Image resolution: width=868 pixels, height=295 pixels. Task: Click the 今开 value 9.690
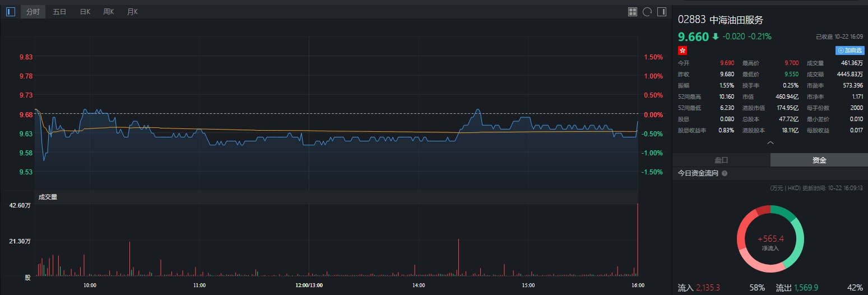[x=727, y=63]
